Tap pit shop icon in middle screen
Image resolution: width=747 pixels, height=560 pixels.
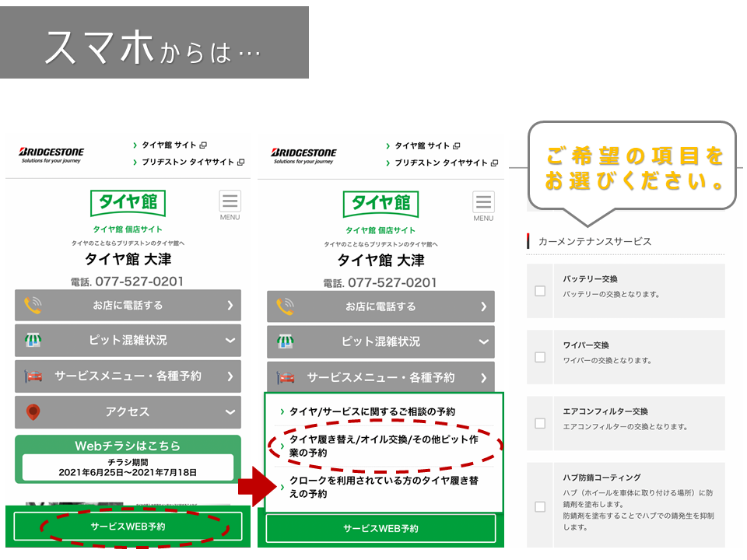(x=286, y=341)
